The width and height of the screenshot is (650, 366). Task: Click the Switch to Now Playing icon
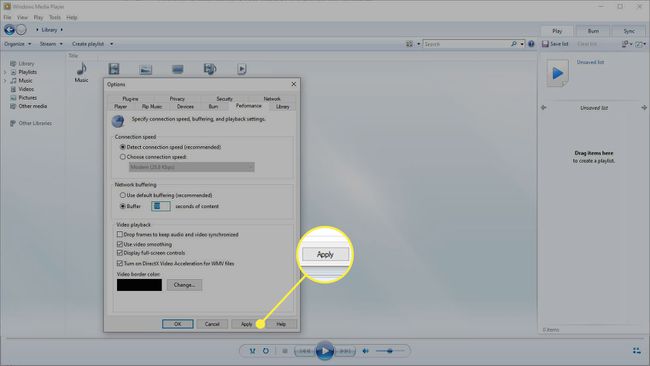(636, 351)
